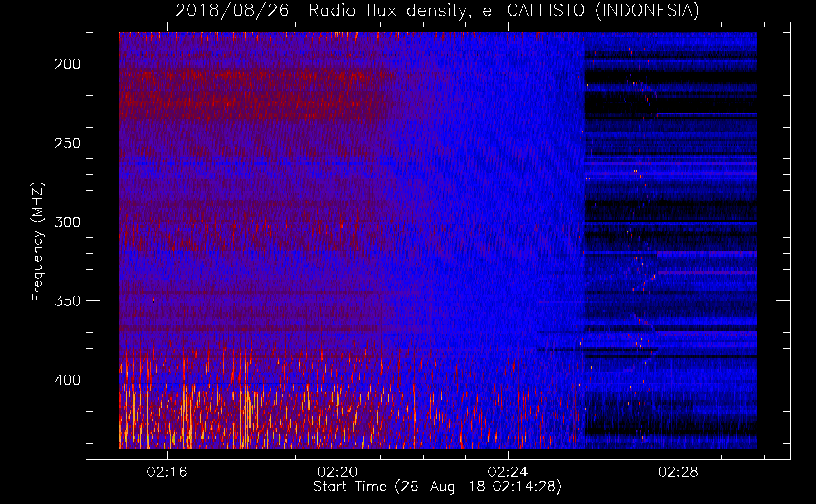Click the 02:20 time tick label
The image size is (816, 504).
click(x=337, y=472)
